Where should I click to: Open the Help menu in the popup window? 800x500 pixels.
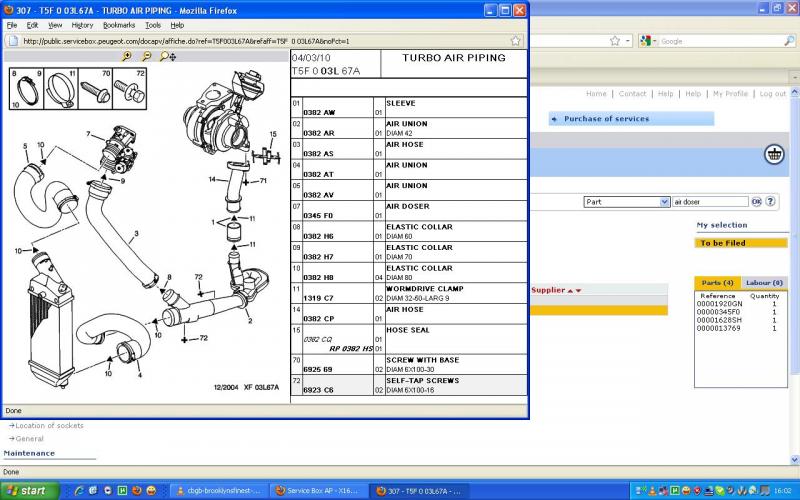[177, 25]
